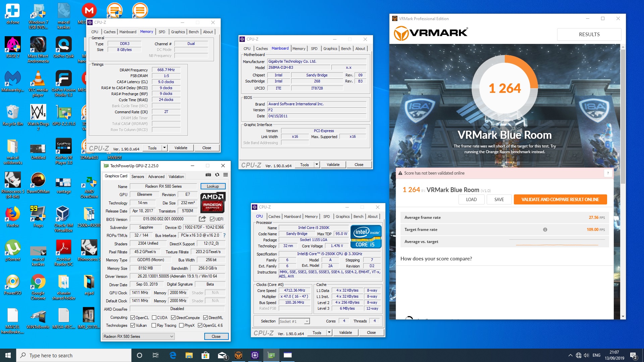Open the RAGE 2 desktop icon
The height and width of the screenshot is (362, 644).
[x=13, y=47]
